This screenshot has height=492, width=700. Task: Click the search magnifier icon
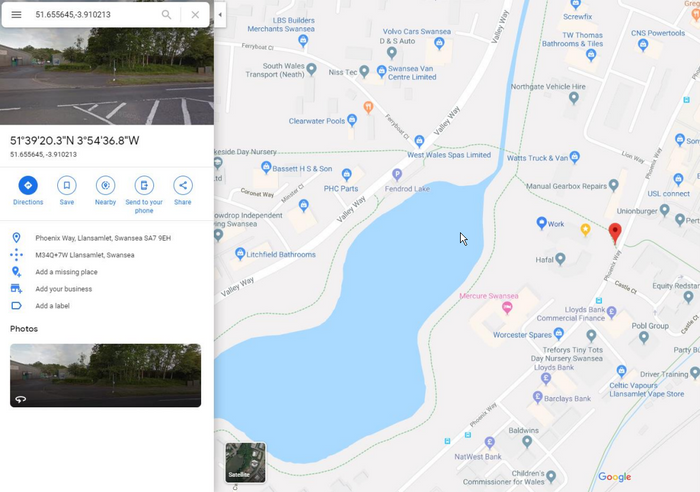167,15
